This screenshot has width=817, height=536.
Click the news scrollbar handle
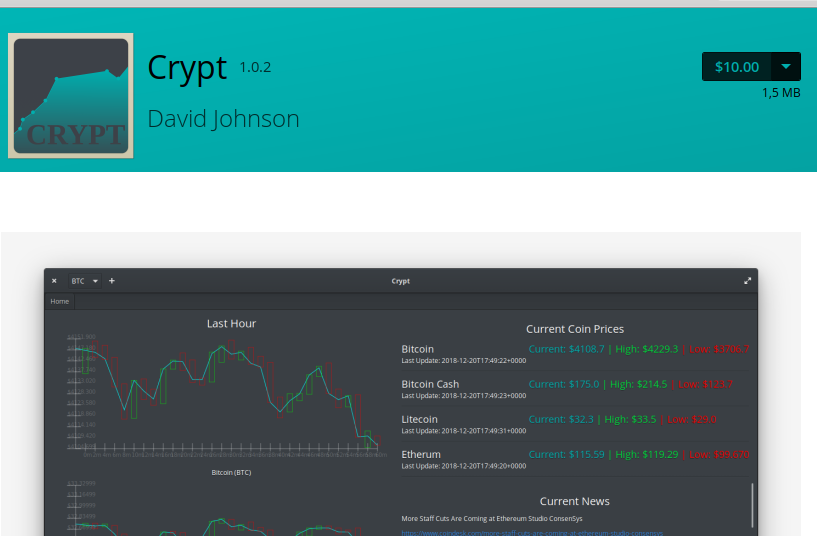pyautogui.click(x=752, y=505)
